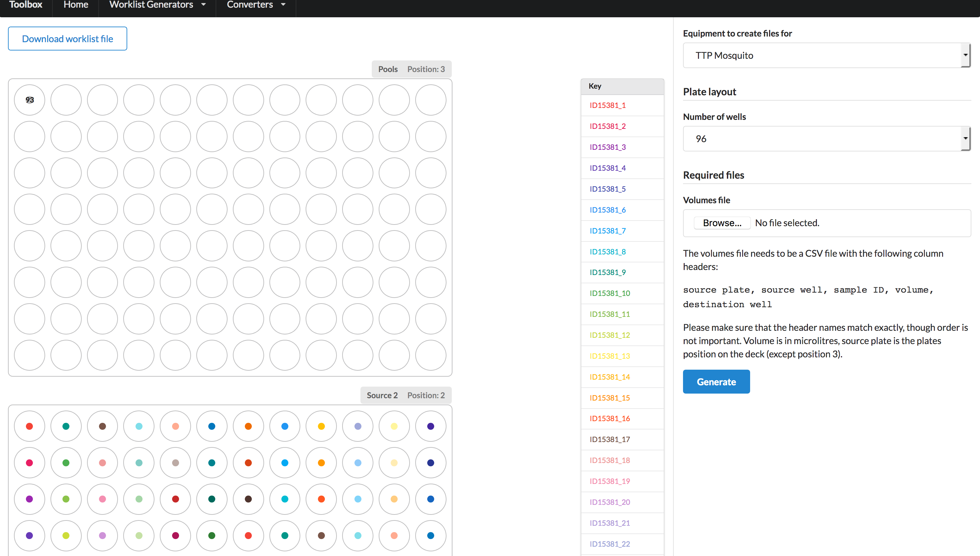Open the Worklist Generators menu
The width and height of the screenshot is (980, 556).
tap(151, 5)
